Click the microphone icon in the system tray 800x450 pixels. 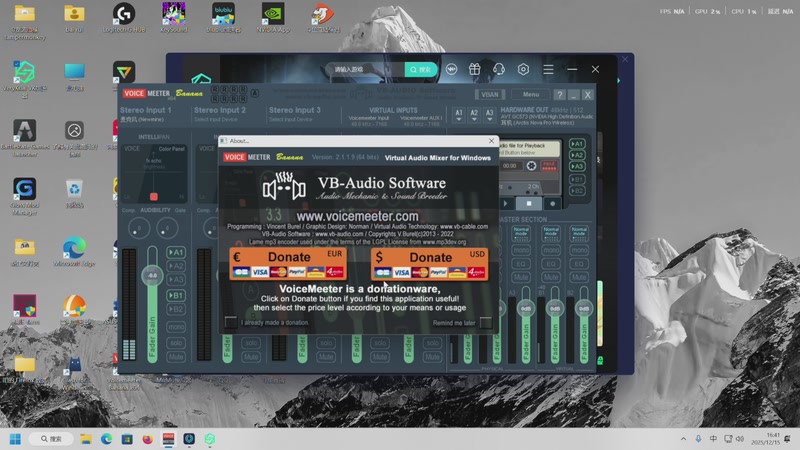point(698,439)
